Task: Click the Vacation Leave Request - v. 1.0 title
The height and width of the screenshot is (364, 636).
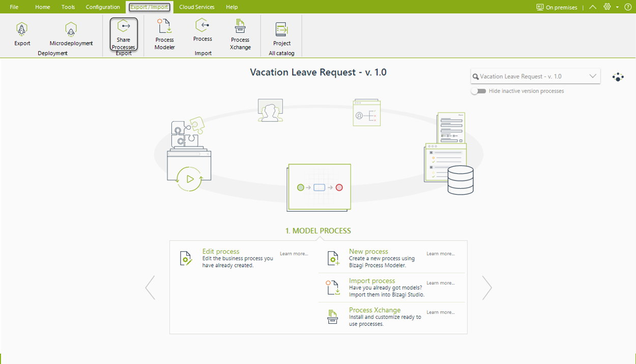Action: (x=318, y=72)
